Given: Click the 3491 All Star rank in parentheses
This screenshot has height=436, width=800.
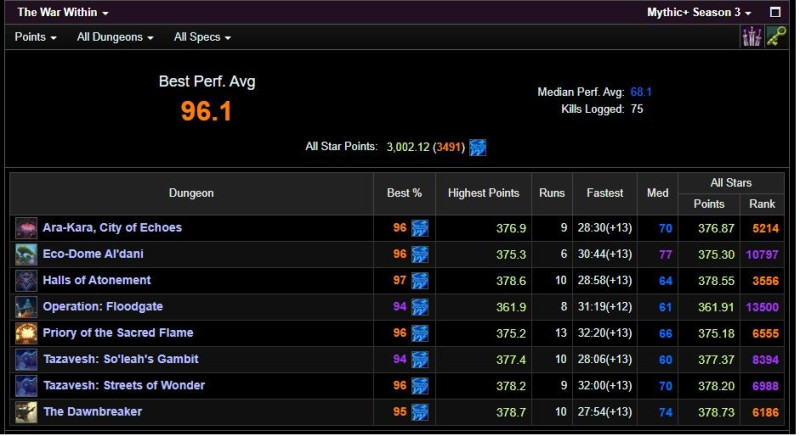Looking at the screenshot, I should (448, 147).
